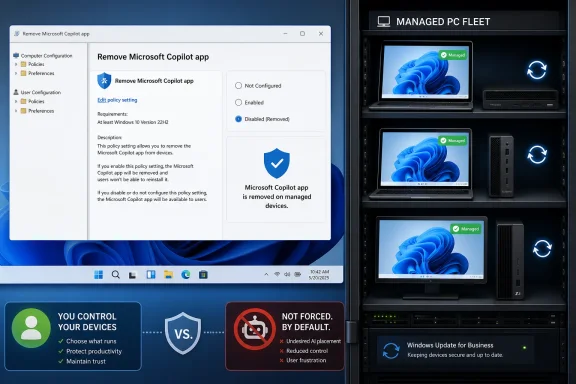576x384 pixels.
Task: Open the Windows Start button
Action: pyautogui.click(x=98, y=275)
